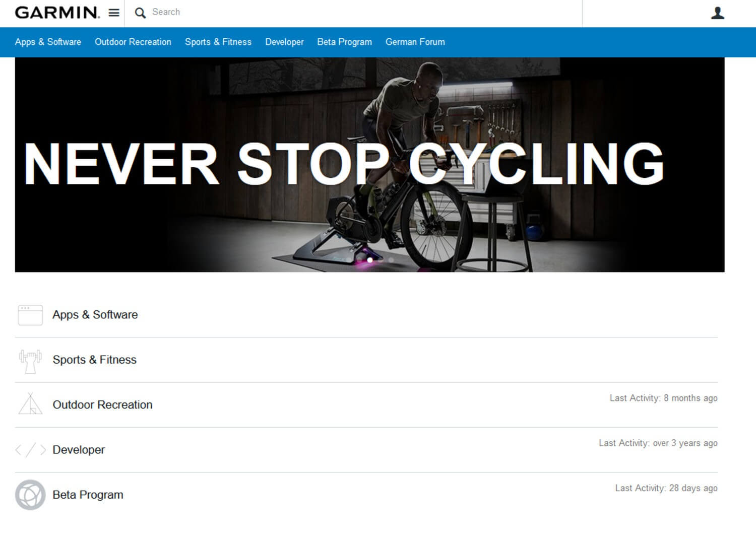Open the hamburger navigation menu

click(114, 12)
